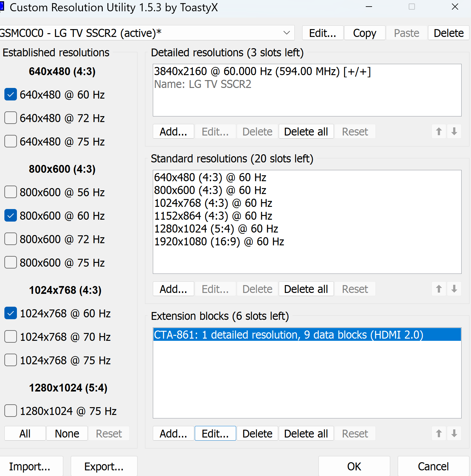Select 3840x2160 @ 60.000 Hz detailed resolution
Viewport: 471px width, 476px height.
[x=262, y=72]
